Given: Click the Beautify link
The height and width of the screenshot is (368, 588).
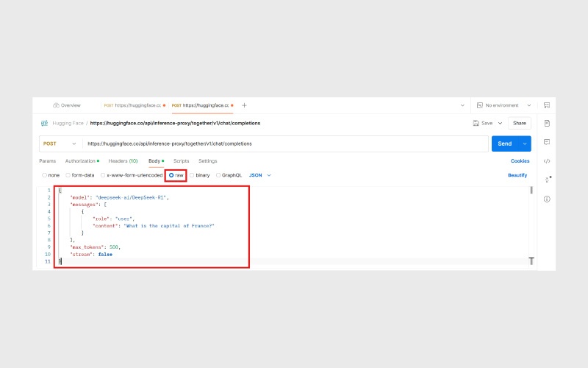Looking at the screenshot, I should pyautogui.click(x=517, y=175).
